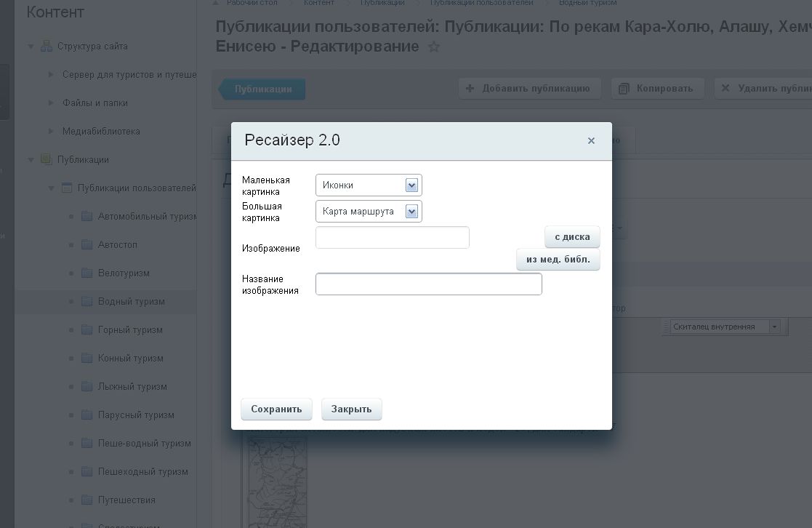
Task: Expand the Файлы и папки node
Action: tap(51, 103)
